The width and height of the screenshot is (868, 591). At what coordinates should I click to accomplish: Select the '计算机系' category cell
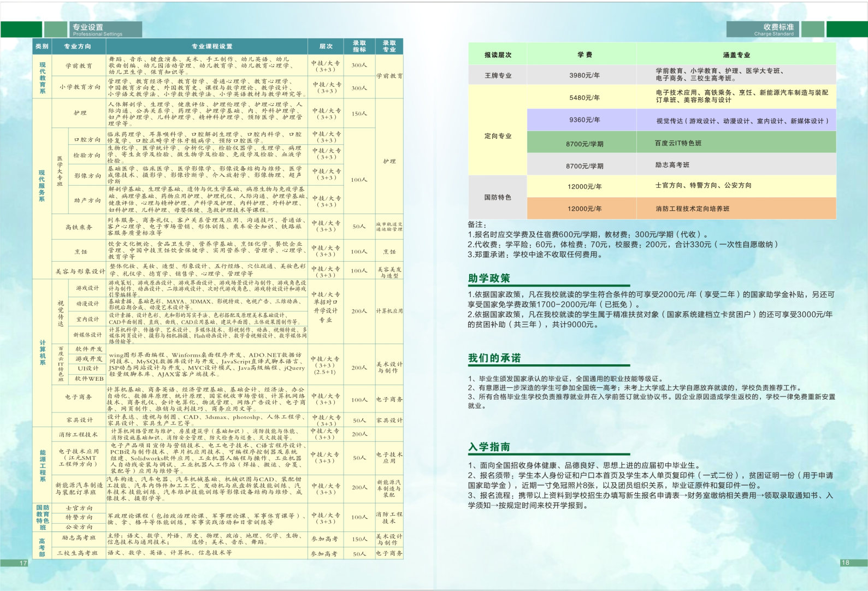[x=42, y=352]
